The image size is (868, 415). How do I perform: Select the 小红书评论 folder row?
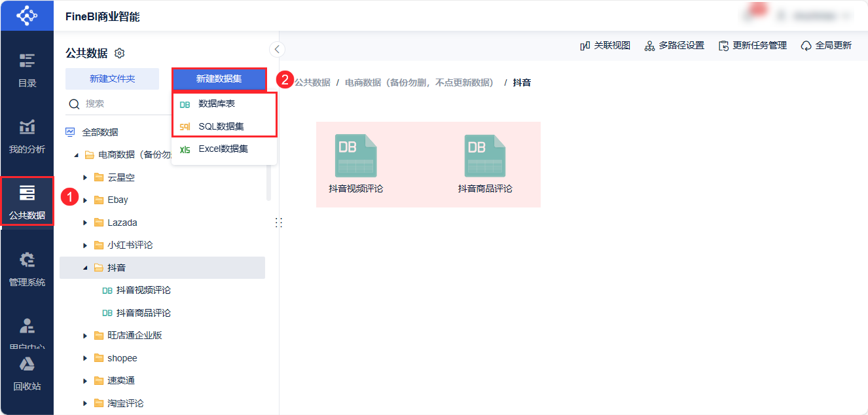(x=162, y=245)
